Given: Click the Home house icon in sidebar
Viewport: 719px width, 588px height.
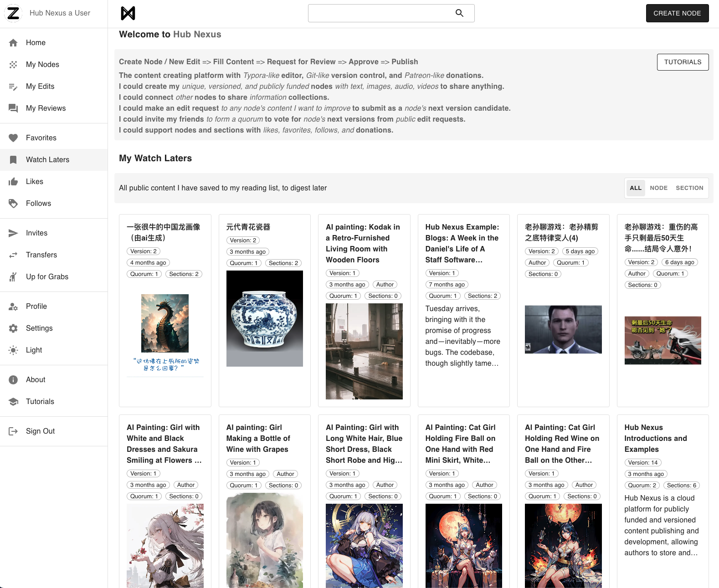Looking at the screenshot, I should [x=13, y=43].
